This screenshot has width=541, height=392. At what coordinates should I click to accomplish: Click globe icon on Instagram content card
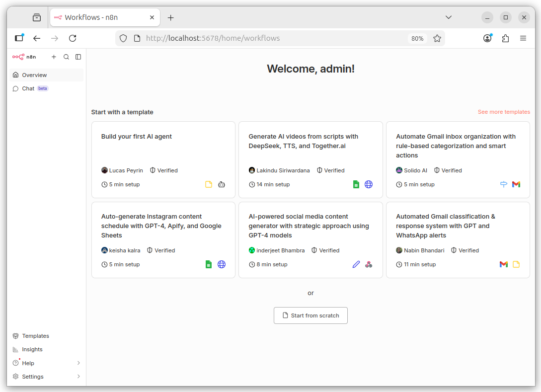click(x=222, y=264)
